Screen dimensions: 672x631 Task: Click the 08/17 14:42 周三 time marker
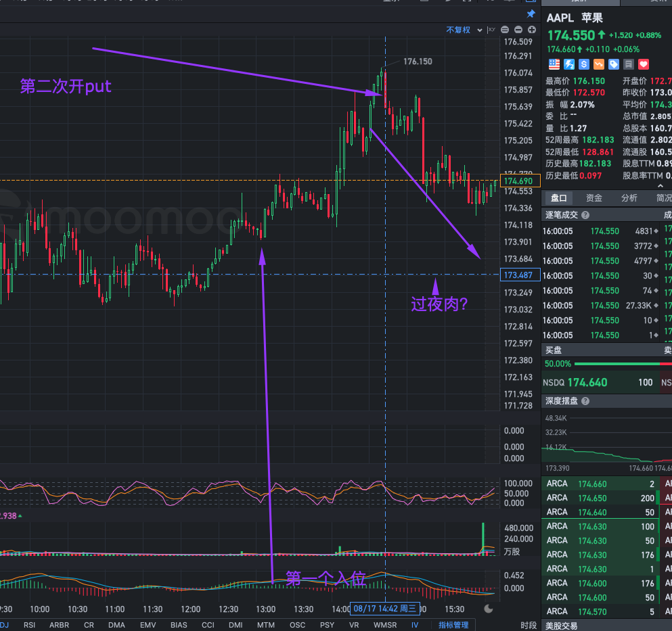point(385,608)
